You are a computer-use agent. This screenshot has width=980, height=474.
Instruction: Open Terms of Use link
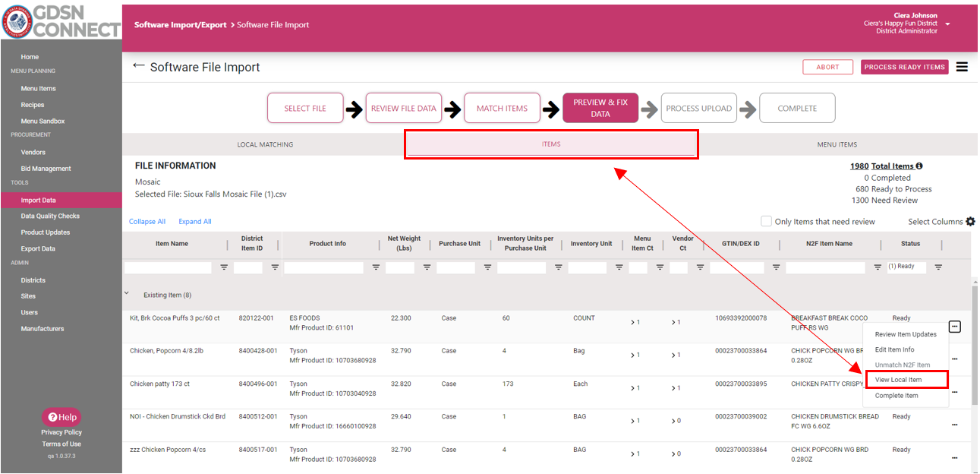[x=61, y=444]
